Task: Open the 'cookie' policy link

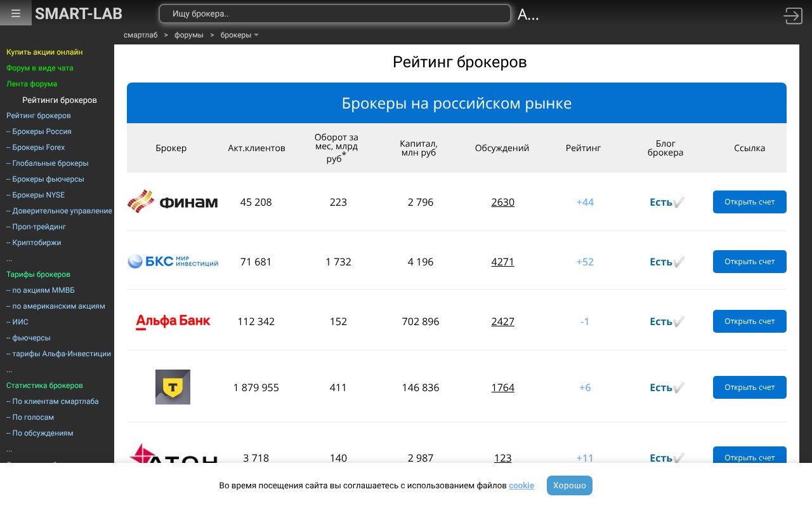Action: click(x=521, y=485)
